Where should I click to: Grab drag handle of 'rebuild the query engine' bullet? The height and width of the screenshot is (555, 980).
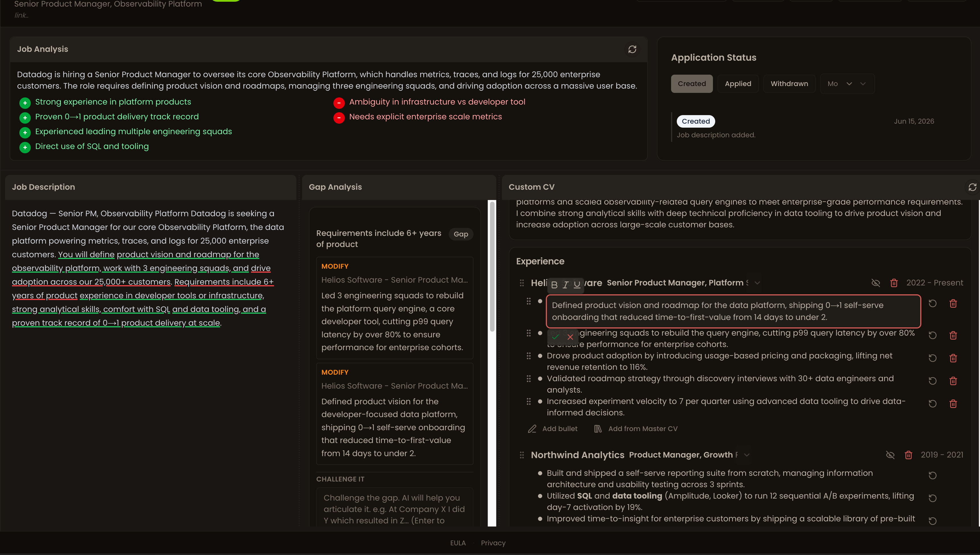[529, 333]
